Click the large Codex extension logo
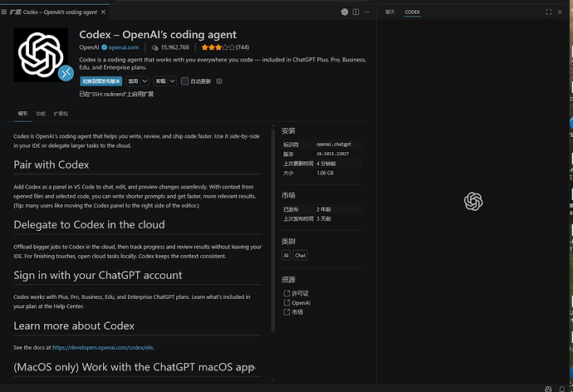This screenshot has height=392, width=573. (x=41, y=55)
